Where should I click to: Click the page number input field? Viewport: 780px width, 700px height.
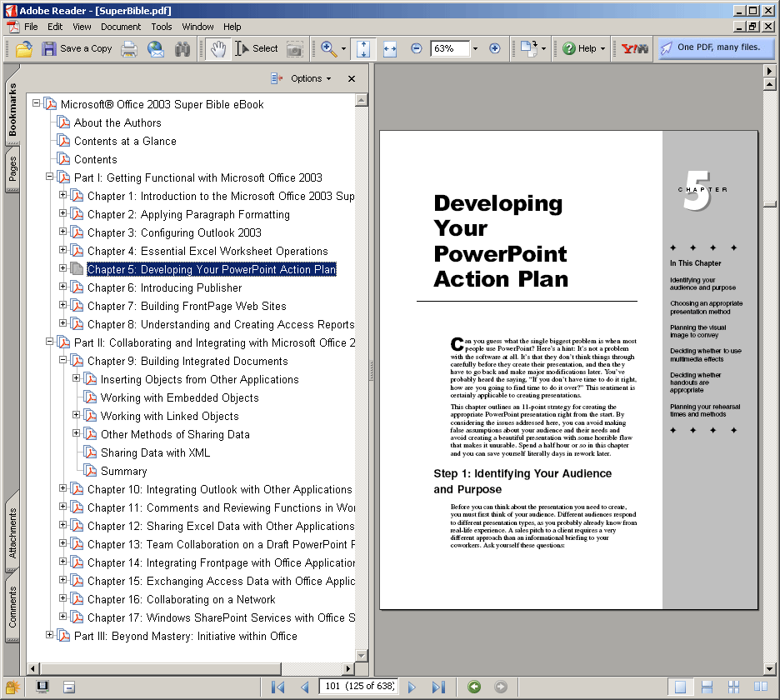[x=360, y=687]
